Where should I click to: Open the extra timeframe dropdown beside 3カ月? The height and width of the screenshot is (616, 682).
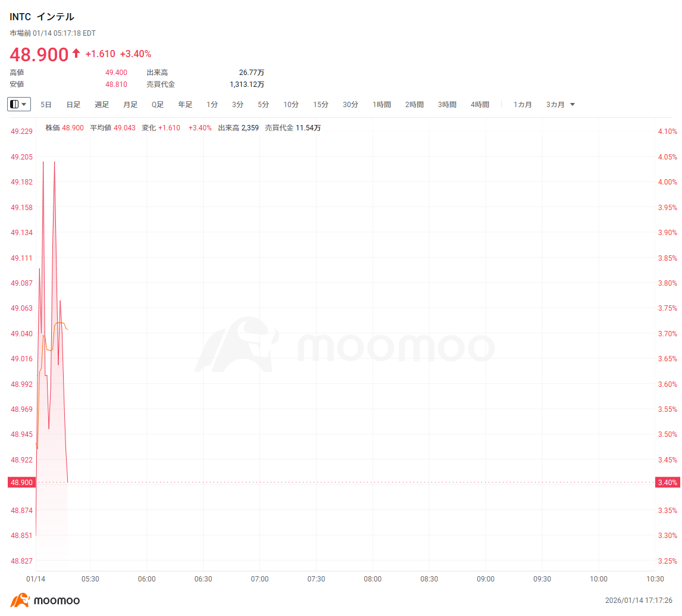coord(572,104)
